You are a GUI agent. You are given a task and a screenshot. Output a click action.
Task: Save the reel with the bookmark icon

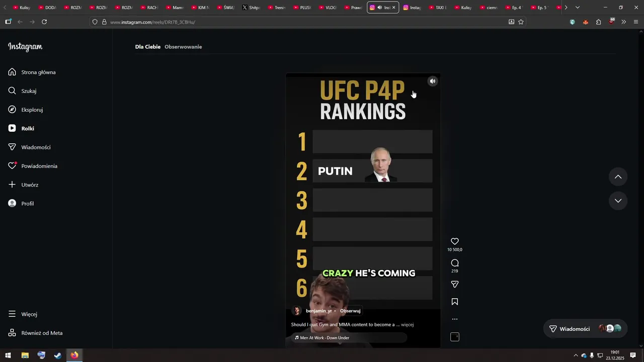[x=455, y=302]
